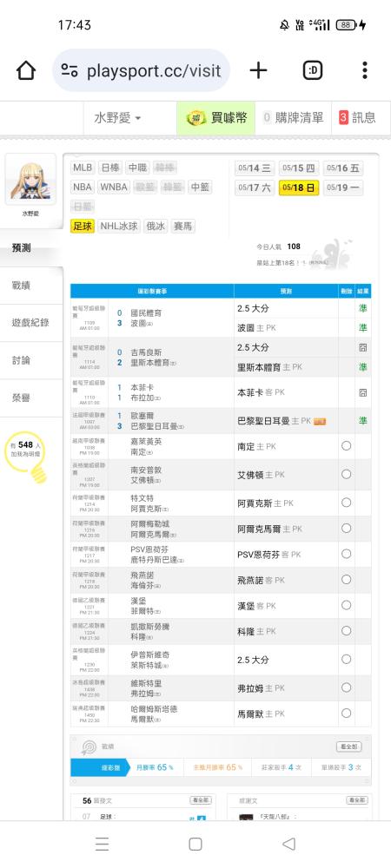Click the 水野愛 avatar thumbnail
Screen dimensions: 391x868
pyautogui.click(x=30, y=181)
